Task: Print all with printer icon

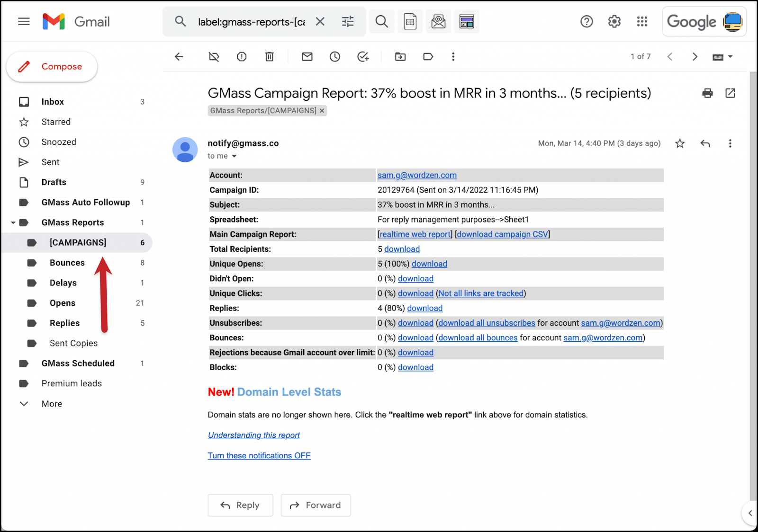Action: (x=707, y=93)
